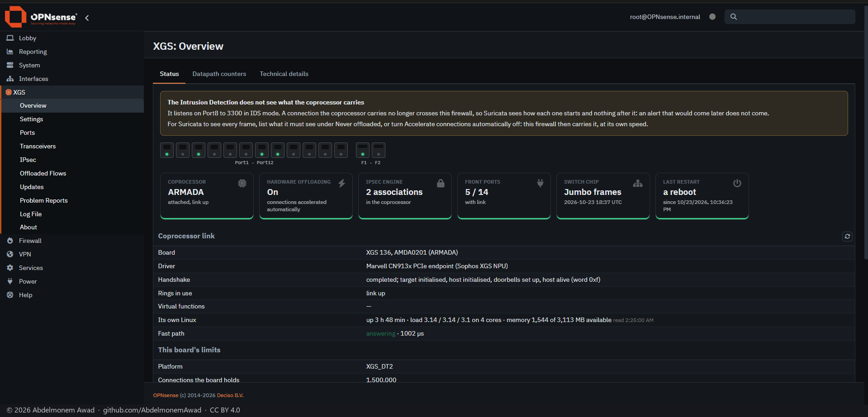Viewport: 868px width, 417px height.
Task: Go to the XGS Ports page
Action: click(73, 133)
